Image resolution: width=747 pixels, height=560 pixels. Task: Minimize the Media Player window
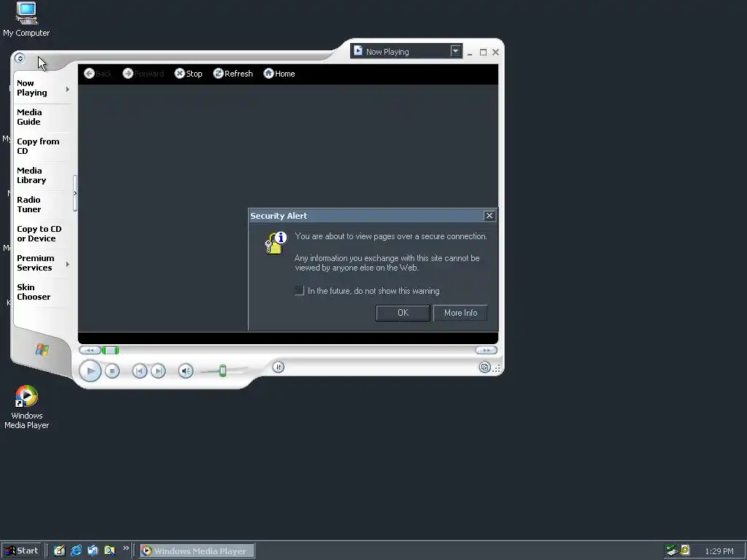(x=470, y=52)
